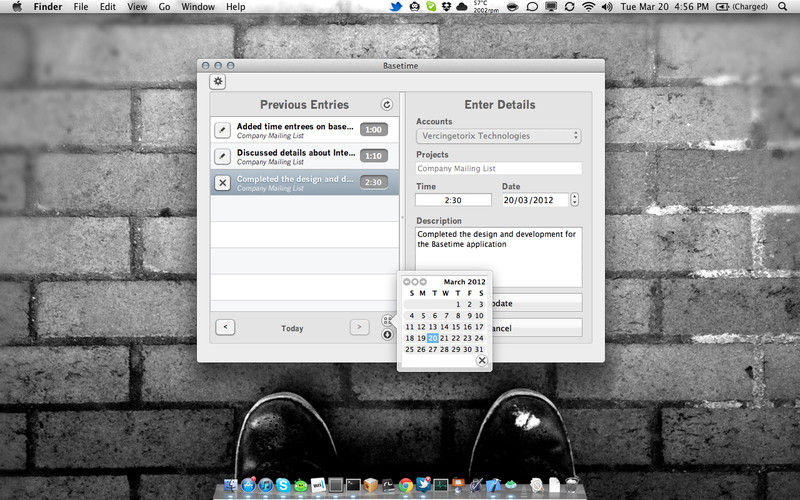Click the Wi-Fi status icon
This screenshot has width=800, height=500.
pos(588,7)
